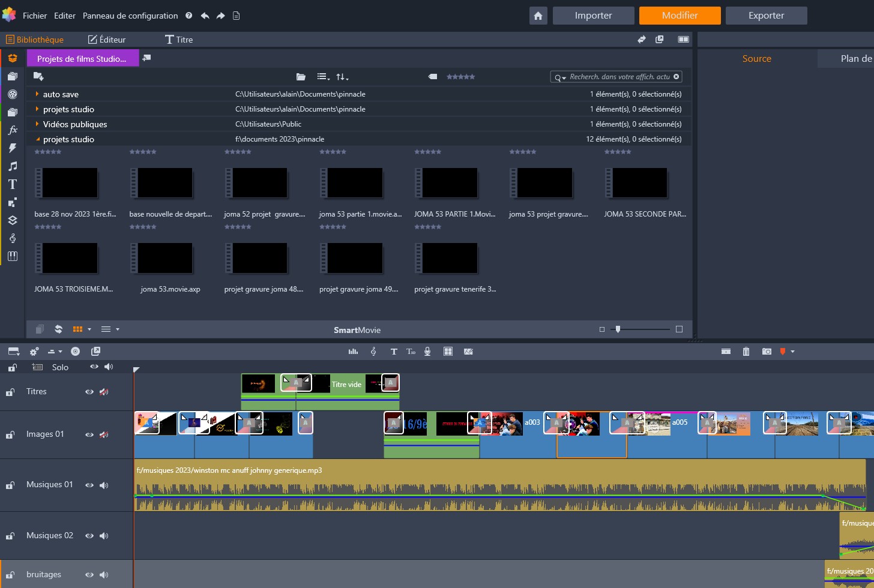Screen dimensions: 874x588
Task: Mute the Musiques 01 track audio
Action: point(104,485)
